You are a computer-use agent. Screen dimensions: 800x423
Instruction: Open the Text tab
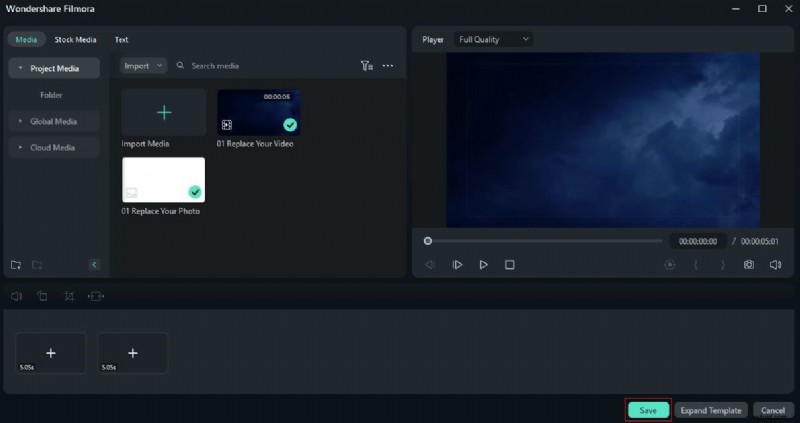121,39
